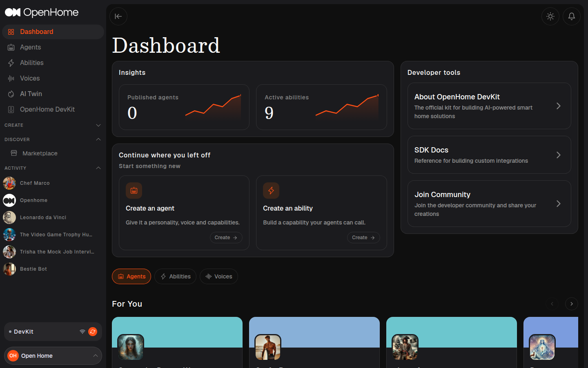Viewport: 588px width, 368px height.
Task: Click the DevKit wifi status icon
Action: pos(82,332)
